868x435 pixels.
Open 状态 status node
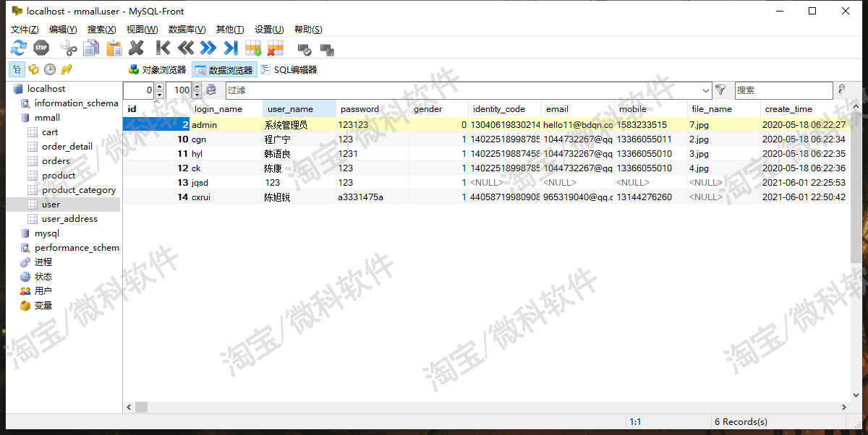43,277
